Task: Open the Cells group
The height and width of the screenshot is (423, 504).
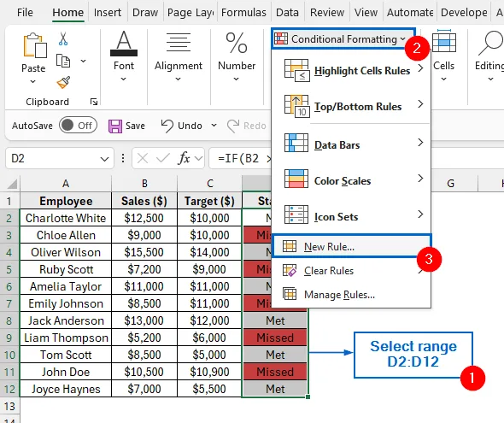Action: (444, 56)
